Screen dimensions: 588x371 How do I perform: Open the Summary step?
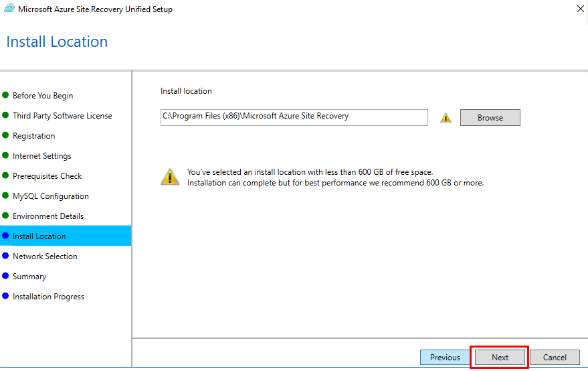(29, 277)
